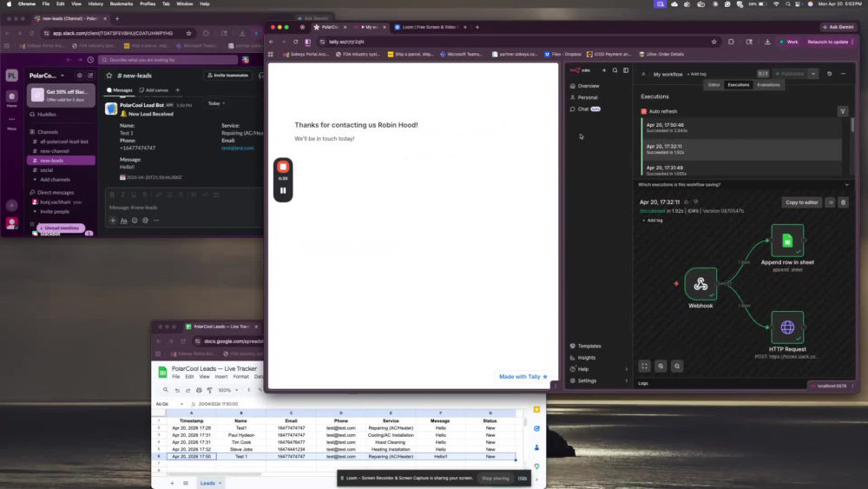The height and width of the screenshot is (489, 868).
Task: Click the Slack emoji picker icon
Action: (135, 221)
